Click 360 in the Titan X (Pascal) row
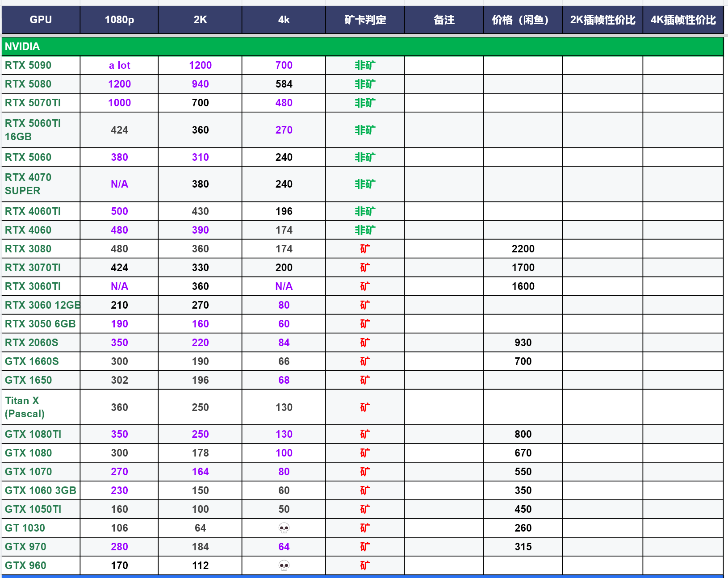 (x=119, y=407)
